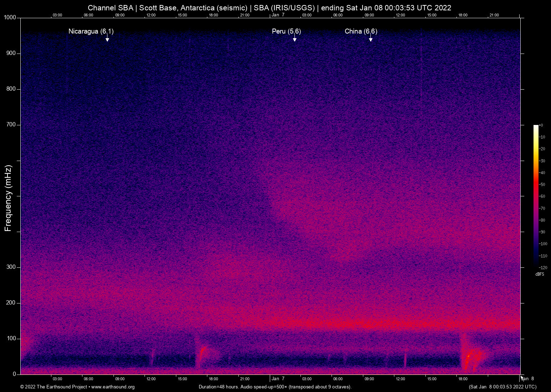Click the bottom-right timestamp in parentheses
This screenshot has height=392, width=551.
pos(502,387)
